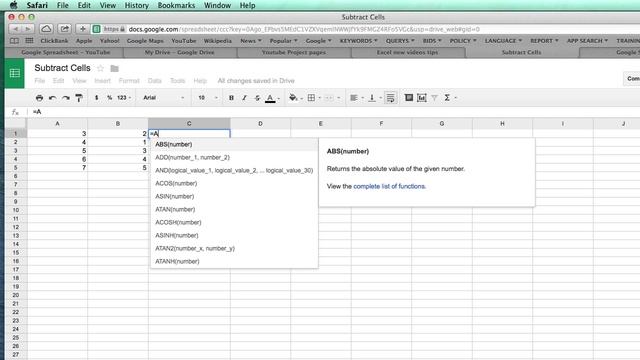This screenshot has width=640, height=360.
Task: Open the Arial font dropdown
Action: [164, 98]
